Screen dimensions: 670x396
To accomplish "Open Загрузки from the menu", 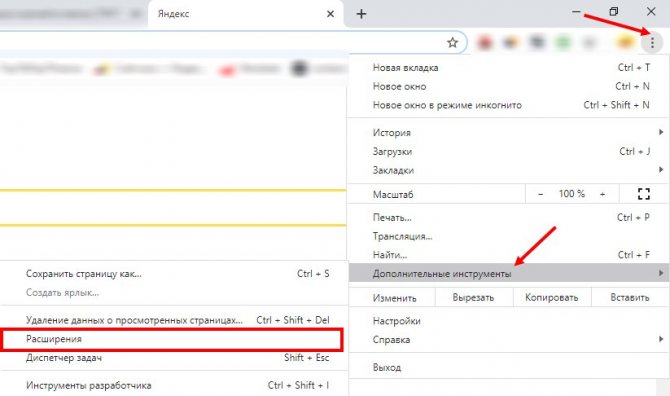I will pyautogui.click(x=508, y=151).
